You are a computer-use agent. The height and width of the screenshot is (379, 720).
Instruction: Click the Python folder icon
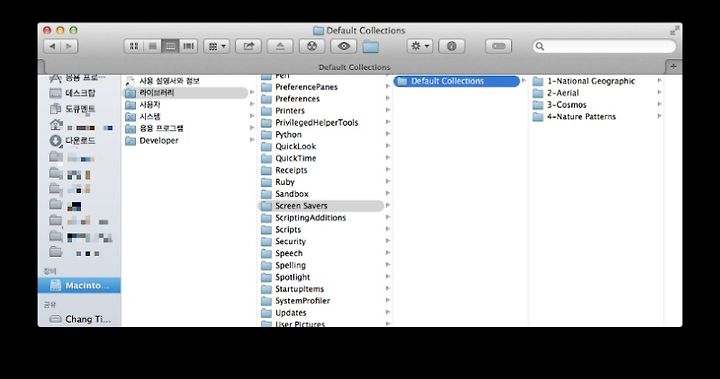click(x=266, y=135)
